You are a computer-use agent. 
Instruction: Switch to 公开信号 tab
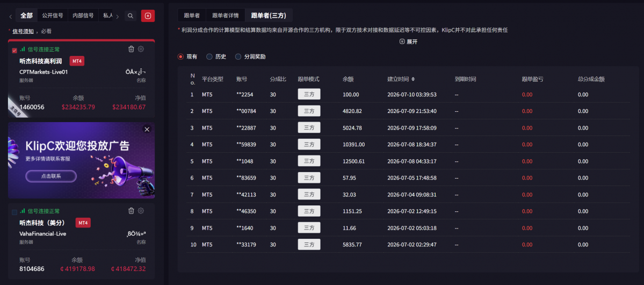click(x=53, y=16)
